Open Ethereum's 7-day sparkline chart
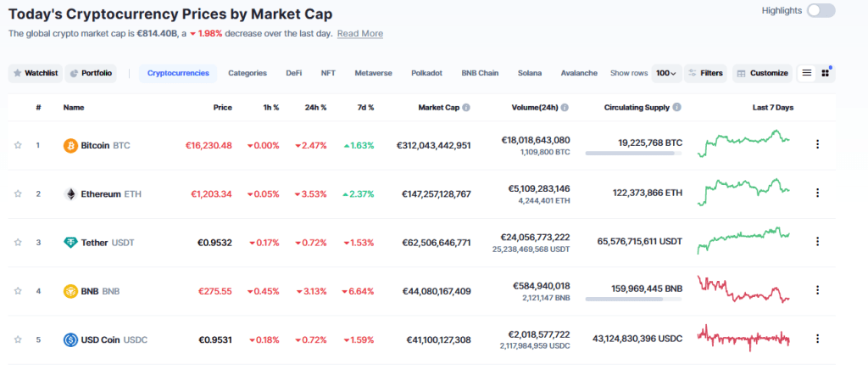 click(x=743, y=192)
